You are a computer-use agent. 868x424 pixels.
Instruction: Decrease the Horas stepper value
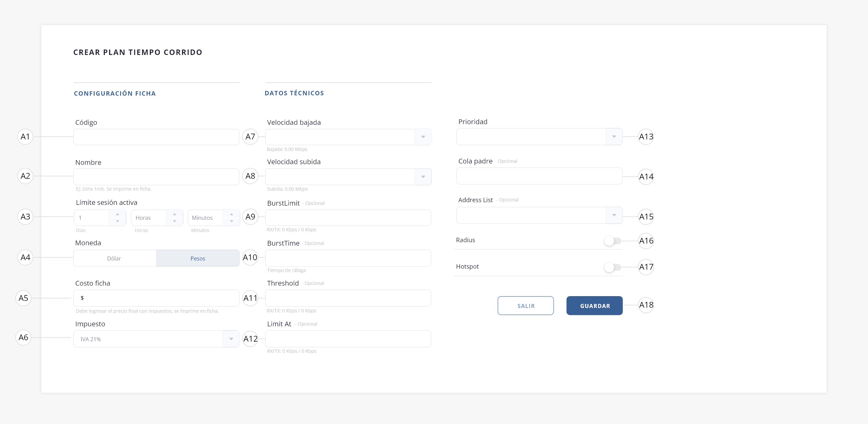coord(174,221)
